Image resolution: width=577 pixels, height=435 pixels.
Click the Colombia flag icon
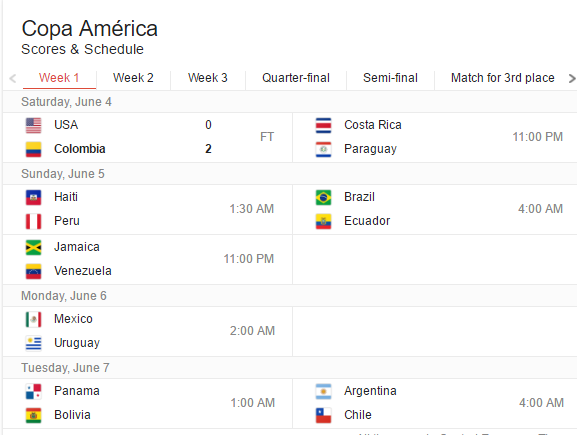pyautogui.click(x=33, y=149)
